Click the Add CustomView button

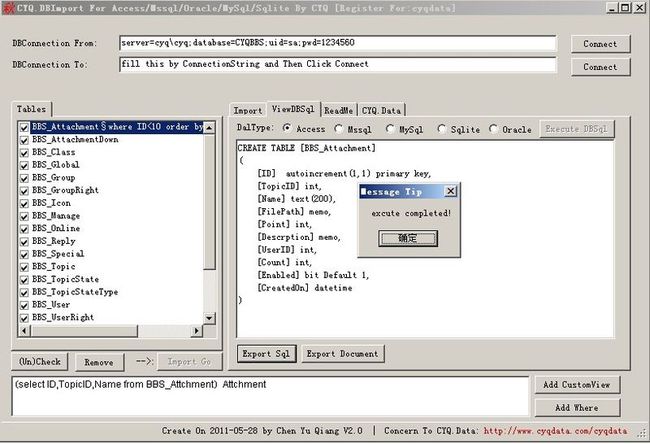(577, 385)
